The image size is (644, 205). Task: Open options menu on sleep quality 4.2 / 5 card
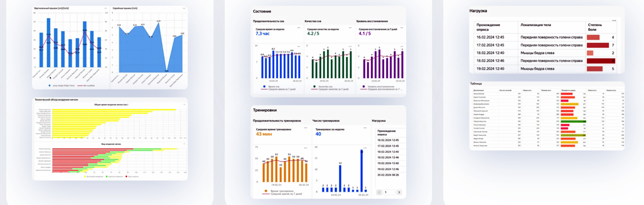pos(351,28)
